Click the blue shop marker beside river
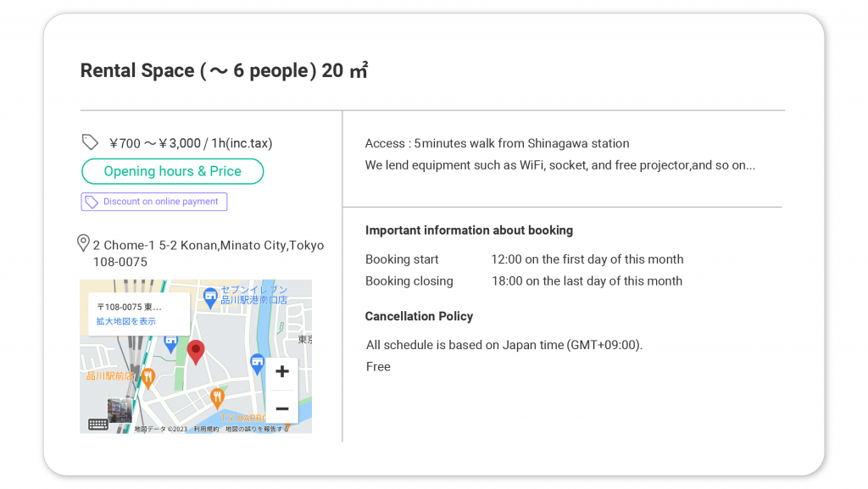This screenshot has height=489, width=868. 258,364
